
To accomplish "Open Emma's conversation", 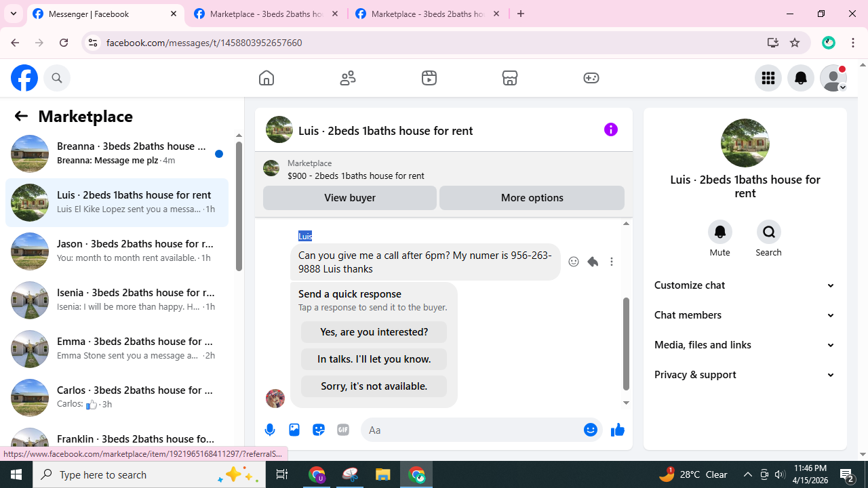I will [x=117, y=348].
